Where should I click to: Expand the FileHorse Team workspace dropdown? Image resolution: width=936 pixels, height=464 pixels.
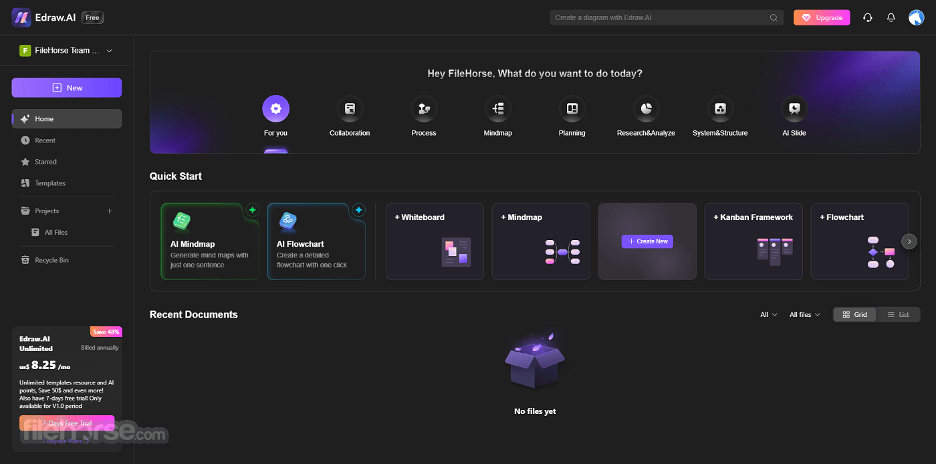(x=109, y=51)
